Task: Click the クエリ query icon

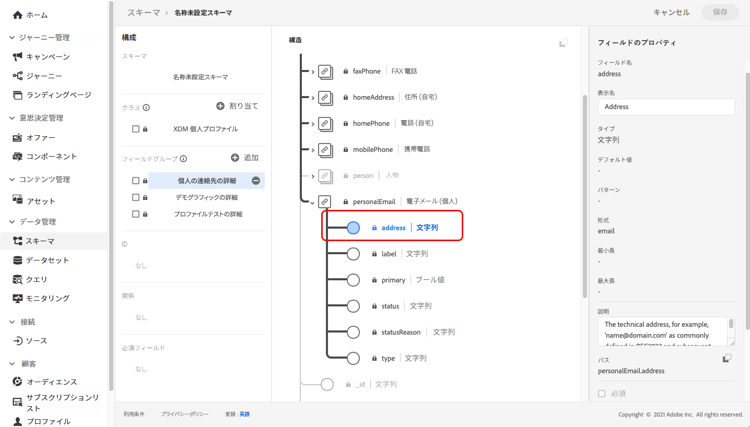Action: tap(18, 279)
